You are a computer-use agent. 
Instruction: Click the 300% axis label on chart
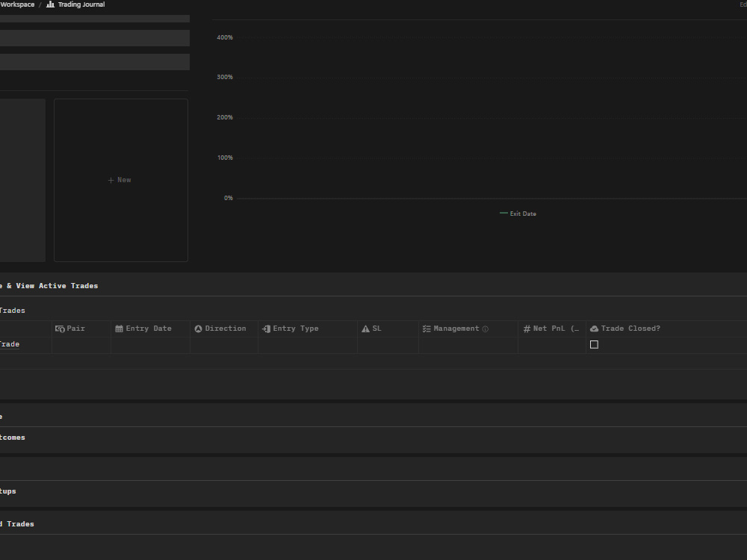tap(225, 77)
